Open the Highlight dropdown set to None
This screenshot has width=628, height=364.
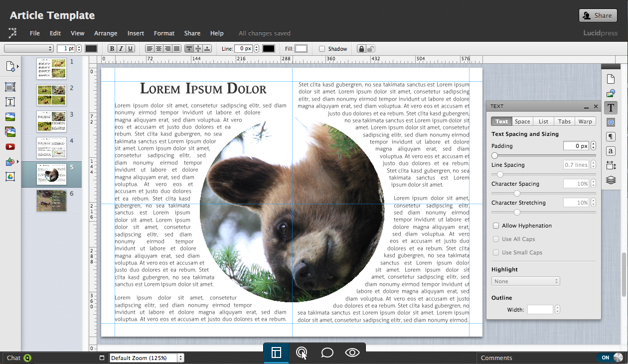[526, 281]
